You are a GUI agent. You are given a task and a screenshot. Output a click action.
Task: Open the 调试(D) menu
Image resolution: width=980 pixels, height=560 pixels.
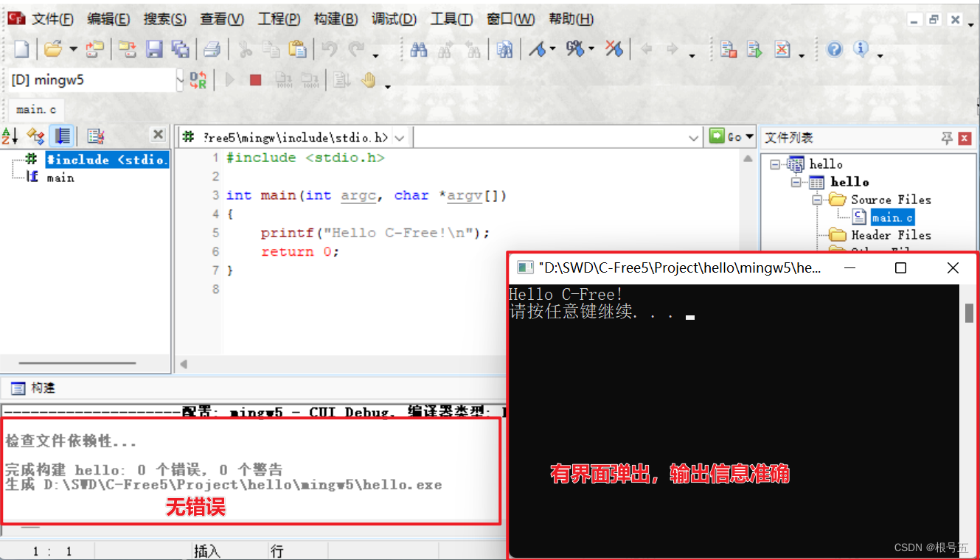tap(394, 19)
